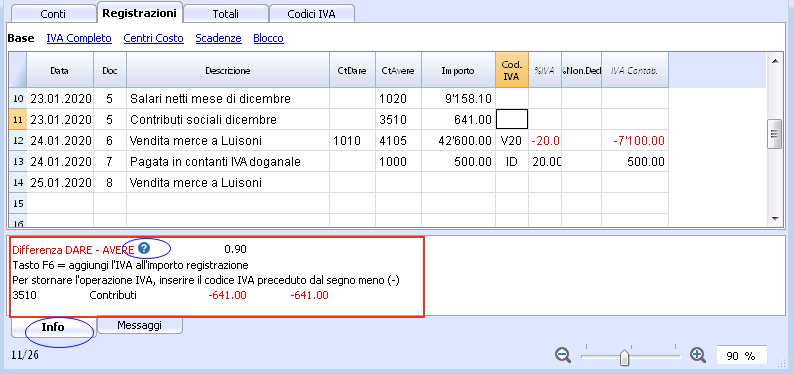Open the Blocco view link
This screenshot has width=794, height=374.
coord(268,38)
